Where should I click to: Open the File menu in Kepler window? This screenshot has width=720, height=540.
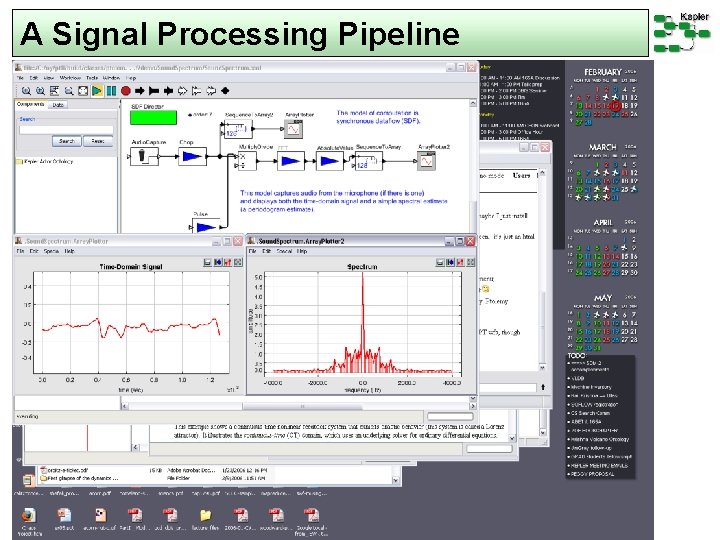tap(20, 78)
